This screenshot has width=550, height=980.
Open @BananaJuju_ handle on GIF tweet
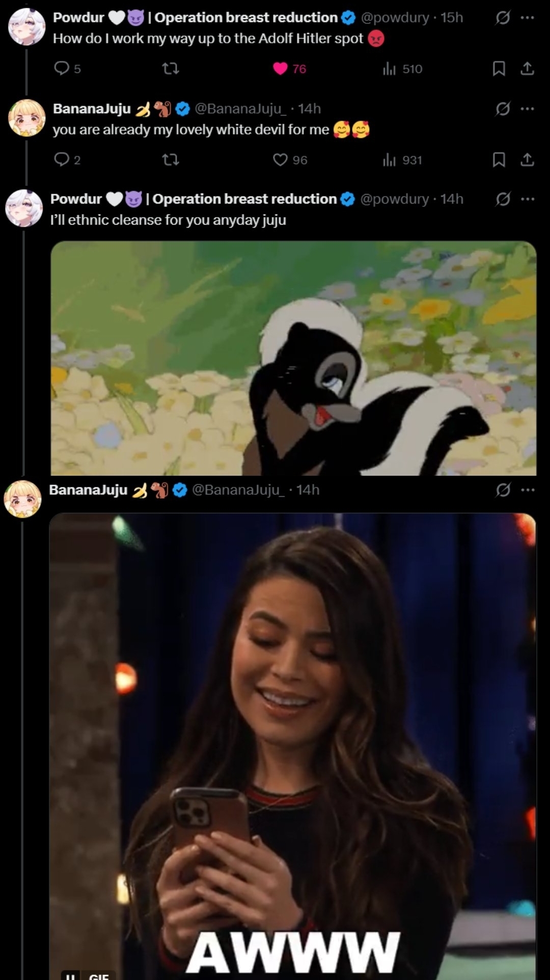tap(238, 490)
